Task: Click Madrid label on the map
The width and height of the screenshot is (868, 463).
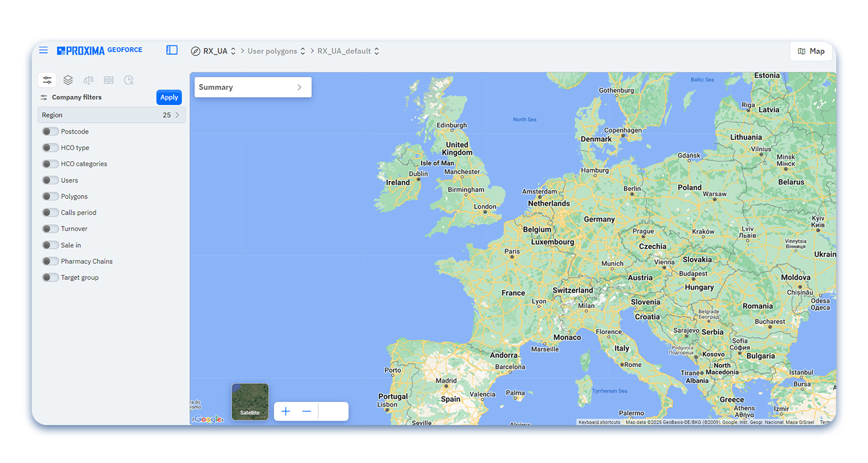Action: pyautogui.click(x=446, y=381)
